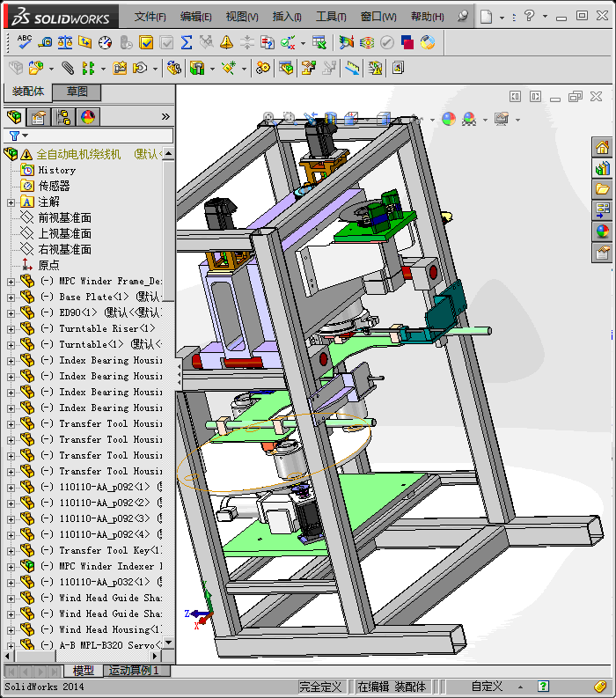
Task: Expand the ED90<1> component
Action: click(x=11, y=313)
